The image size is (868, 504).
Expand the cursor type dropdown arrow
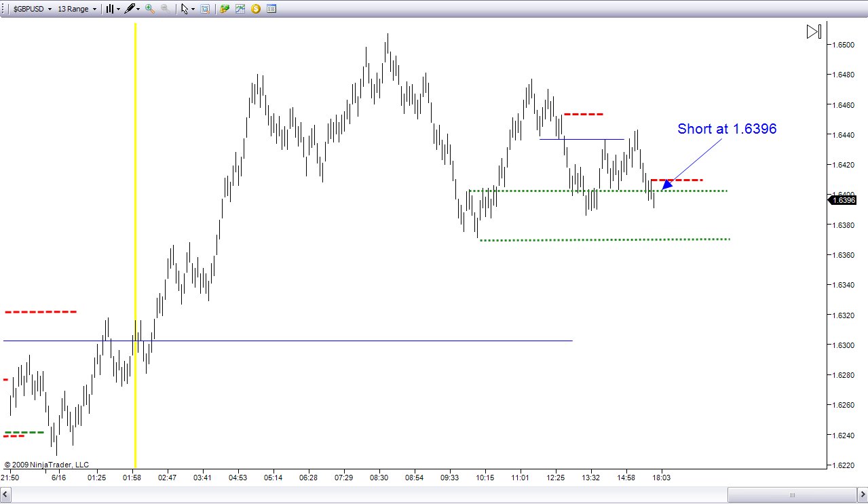coord(193,9)
